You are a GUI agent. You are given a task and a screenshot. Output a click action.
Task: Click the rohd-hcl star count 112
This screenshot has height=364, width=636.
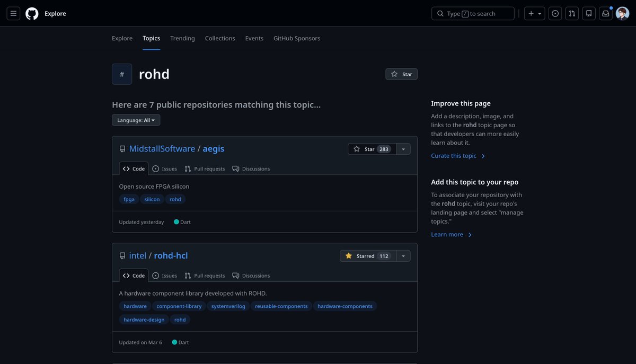384,256
